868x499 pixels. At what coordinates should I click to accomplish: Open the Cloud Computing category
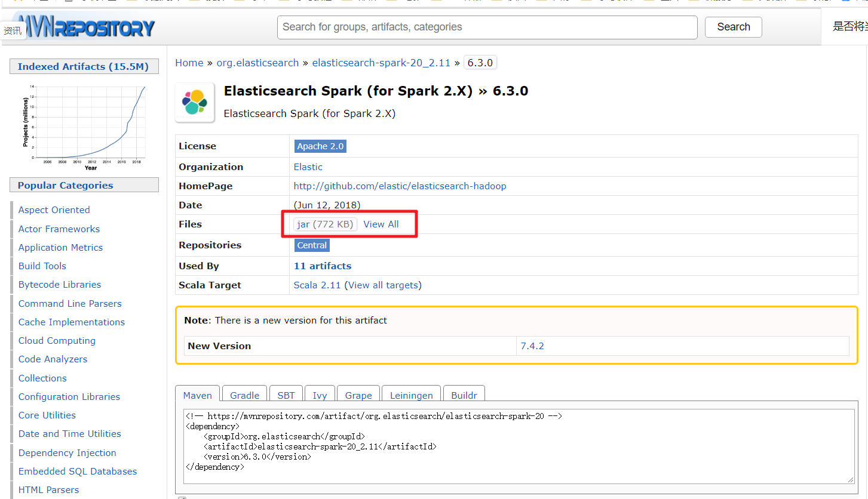57,341
